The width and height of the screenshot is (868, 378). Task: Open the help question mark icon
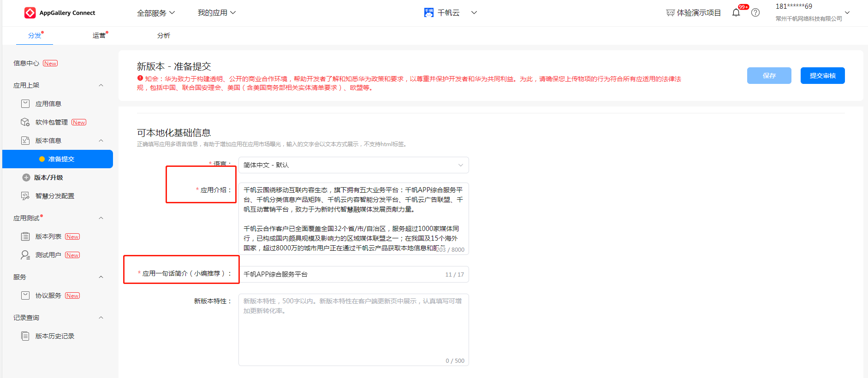click(755, 13)
